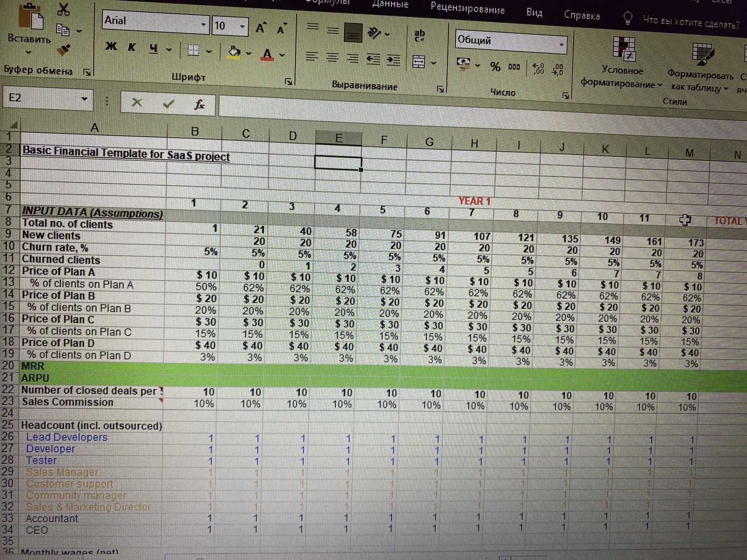Viewport: 747px width, 560px height.
Task: Toggle wrap text (ab) button
Action: [x=420, y=35]
